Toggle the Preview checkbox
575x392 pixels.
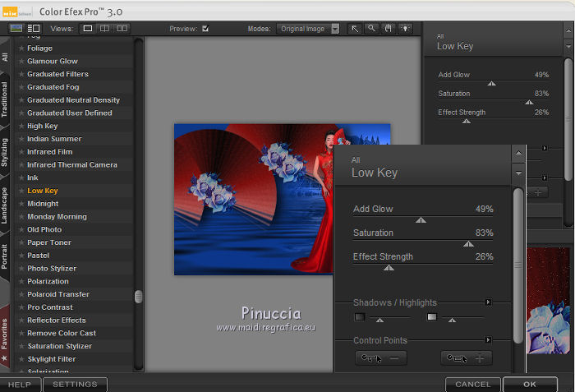tap(205, 28)
